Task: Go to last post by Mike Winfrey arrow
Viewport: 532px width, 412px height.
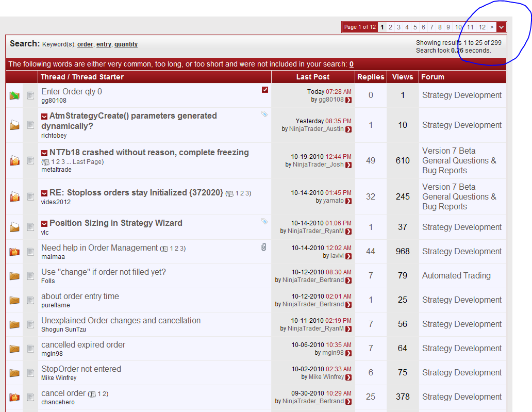Action: pos(348,377)
